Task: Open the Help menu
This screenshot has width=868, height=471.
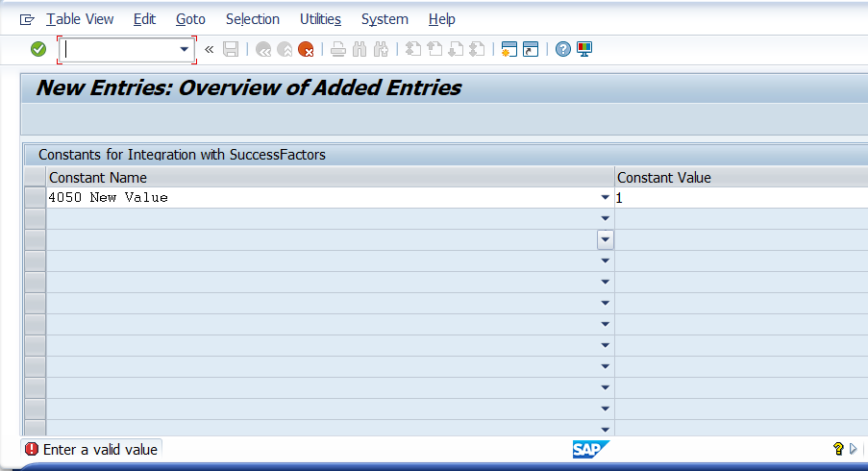Action: [442, 19]
